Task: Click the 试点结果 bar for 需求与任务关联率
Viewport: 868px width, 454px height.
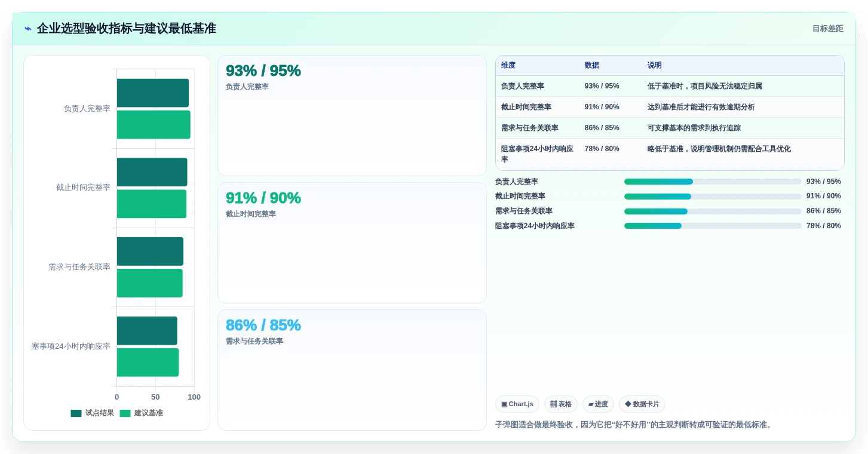Action: 150,251
